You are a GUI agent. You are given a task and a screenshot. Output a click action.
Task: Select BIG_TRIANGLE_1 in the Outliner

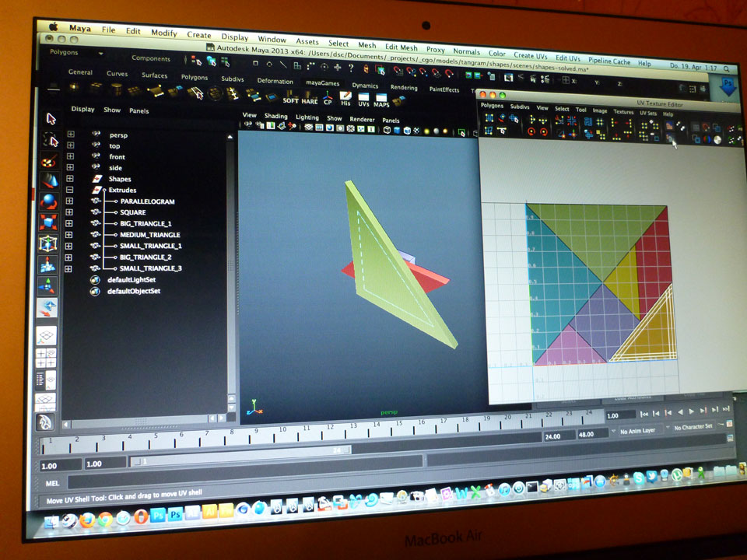[146, 223]
